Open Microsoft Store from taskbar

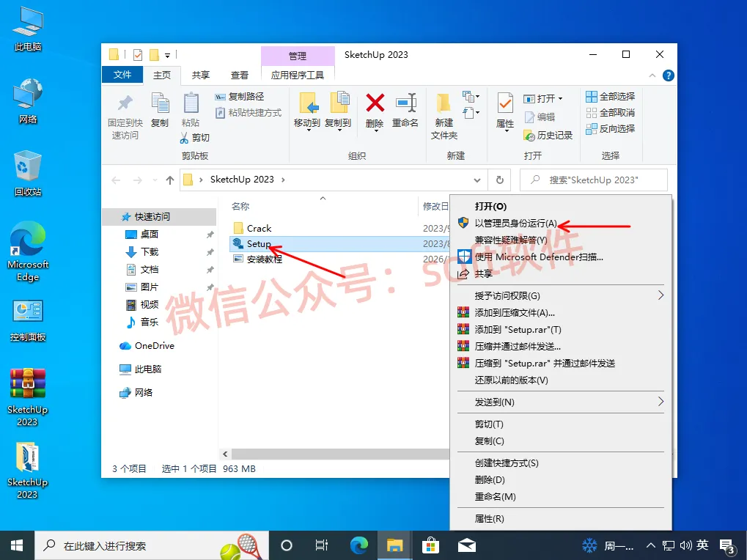click(x=430, y=545)
